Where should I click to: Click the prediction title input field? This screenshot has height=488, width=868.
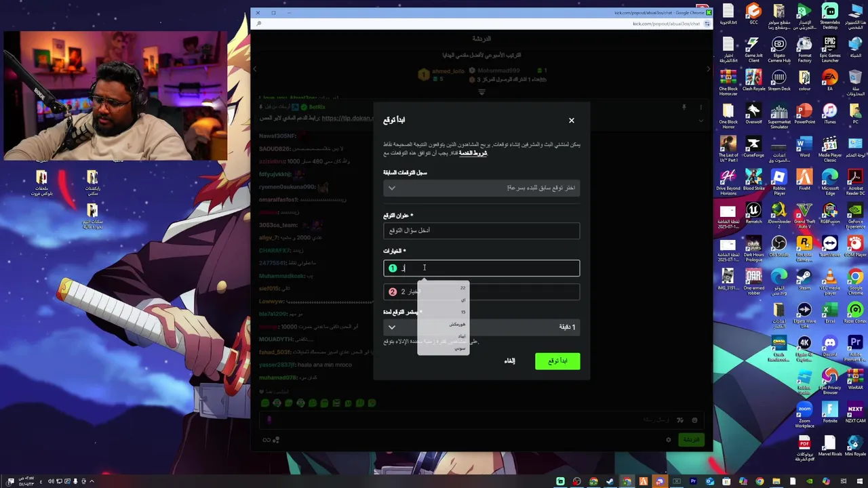coord(481,230)
